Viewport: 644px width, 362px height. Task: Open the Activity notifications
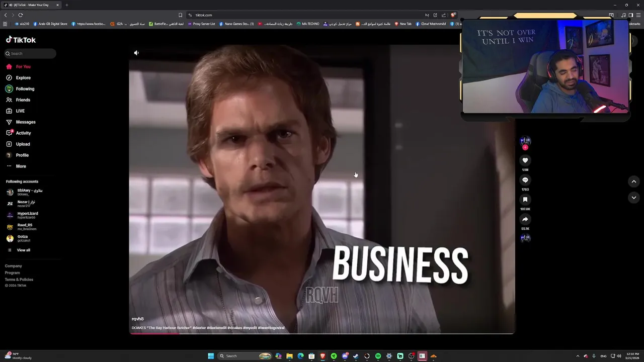point(19,133)
